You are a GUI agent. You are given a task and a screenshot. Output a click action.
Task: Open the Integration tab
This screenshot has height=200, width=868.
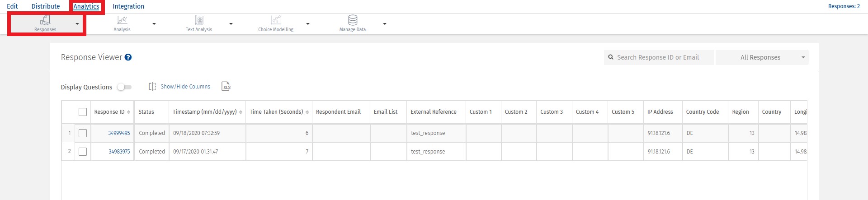128,6
